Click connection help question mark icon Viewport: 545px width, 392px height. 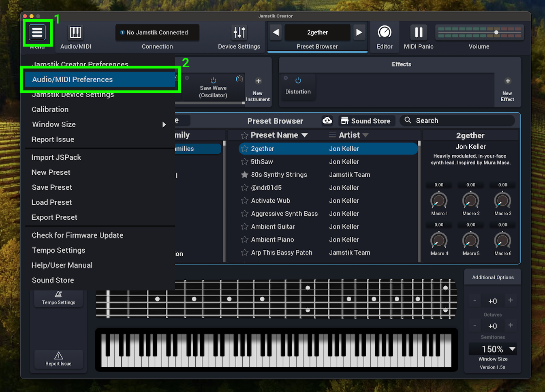122,32
